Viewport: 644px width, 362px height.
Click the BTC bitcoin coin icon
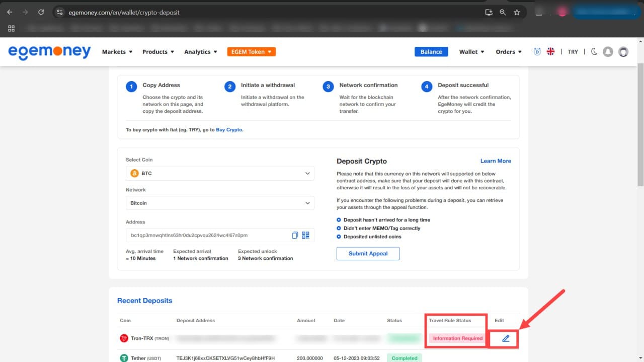[x=134, y=173]
